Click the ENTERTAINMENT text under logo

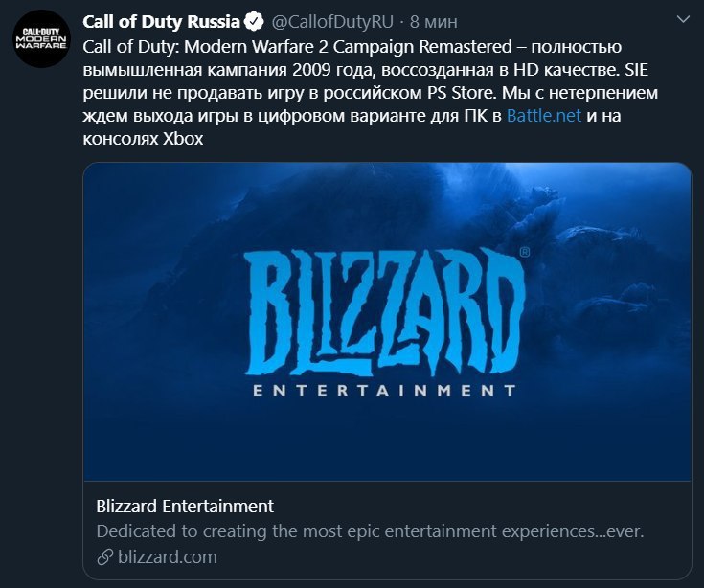click(384, 391)
